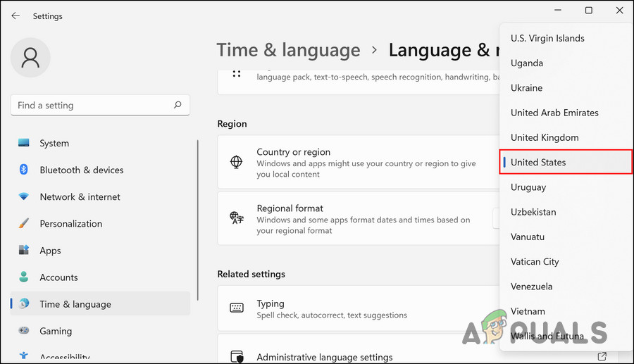
Task: Click the Administrative language settings shield icon
Action: click(237, 357)
